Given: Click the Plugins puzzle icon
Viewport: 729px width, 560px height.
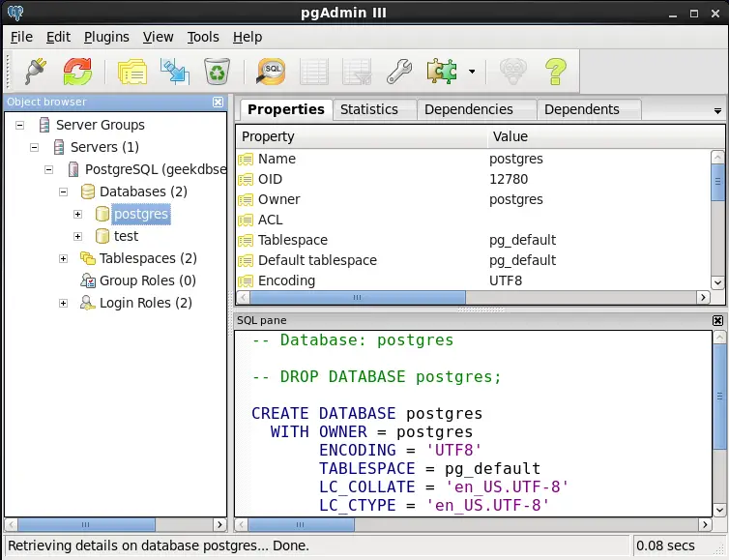Looking at the screenshot, I should [x=442, y=72].
